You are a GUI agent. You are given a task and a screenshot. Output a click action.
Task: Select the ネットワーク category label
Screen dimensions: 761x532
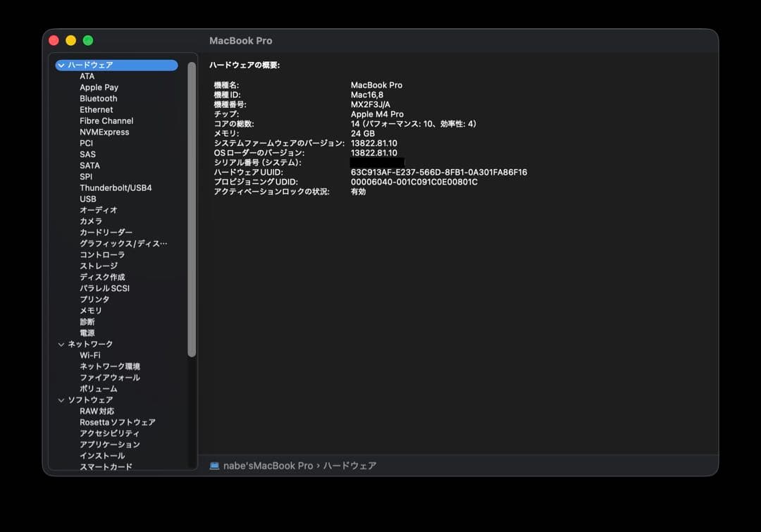point(90,344)
